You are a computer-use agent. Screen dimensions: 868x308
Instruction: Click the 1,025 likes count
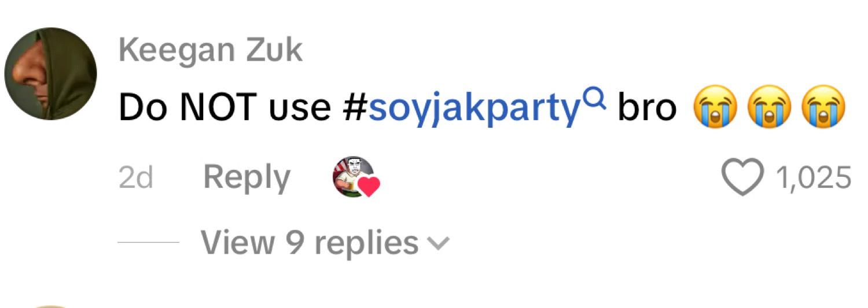tap(813, 177)
